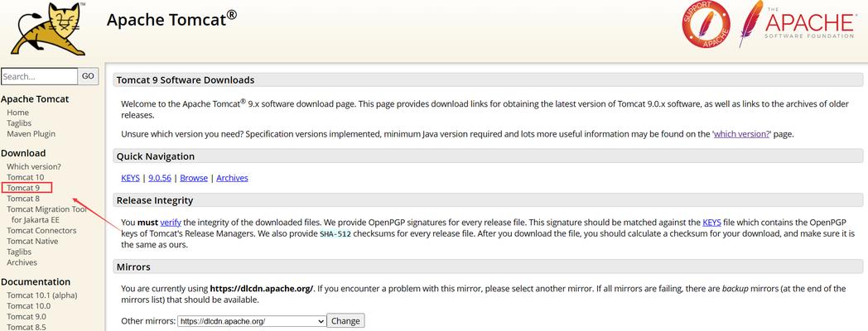The height and width of the screenshot is (331, 868).
Task: Click the Tomcat 9 Software Downloads heading
Action: (186, 80)
